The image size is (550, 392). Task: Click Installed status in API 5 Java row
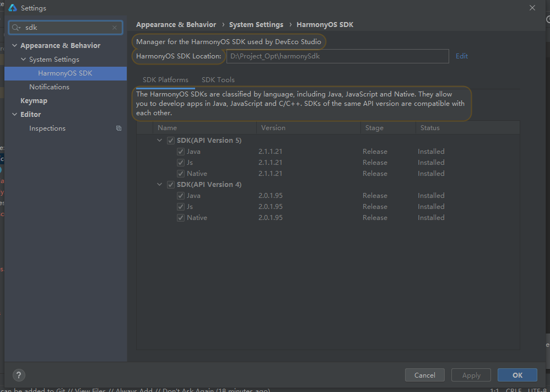click(431, 152)
